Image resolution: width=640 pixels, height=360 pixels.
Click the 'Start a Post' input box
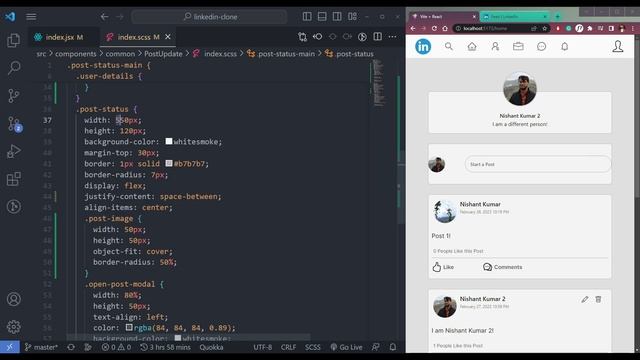tap(538, 164)
